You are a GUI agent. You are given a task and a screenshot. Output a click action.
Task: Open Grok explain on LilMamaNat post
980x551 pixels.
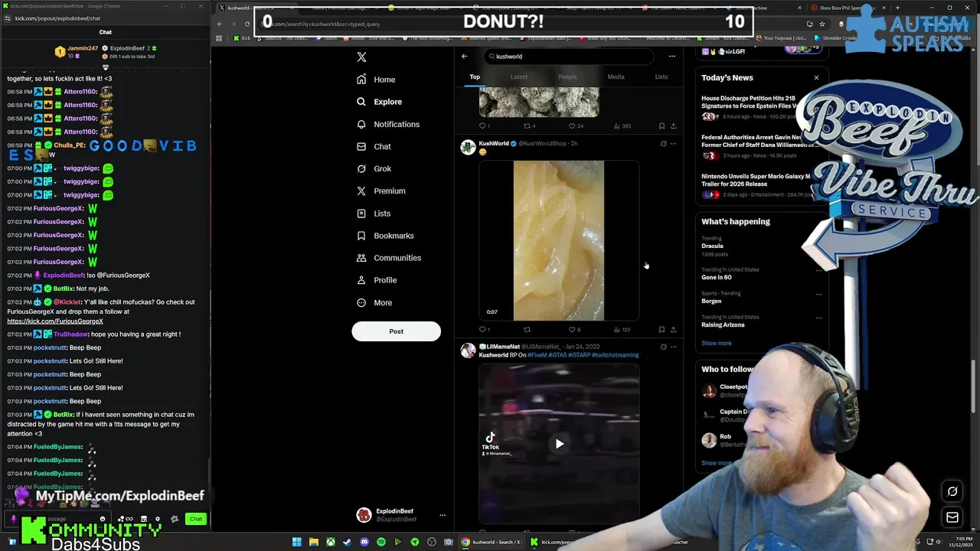pos(663,347)
